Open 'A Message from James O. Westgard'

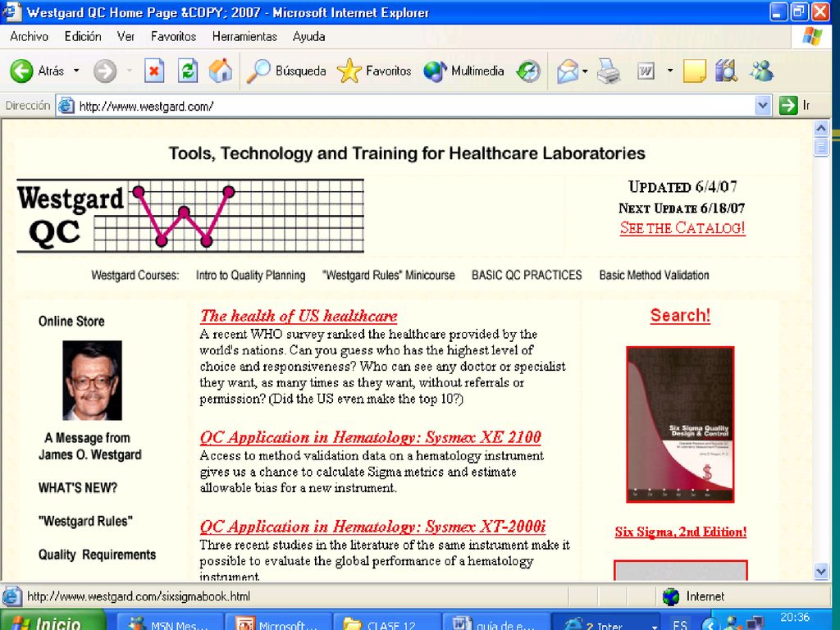pos(90,446)
